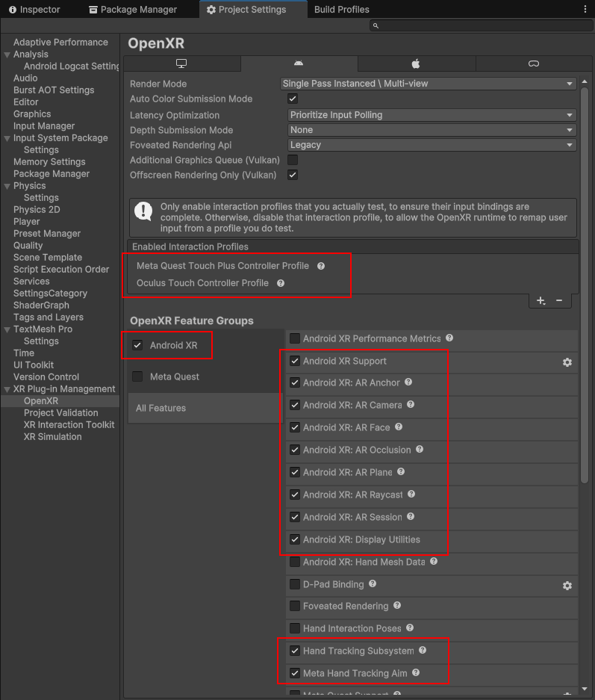Viewport: 595px width, 700px height.
Task: Enable the Meta Quest feature group checkbox
Action: (x=137, y=377)
